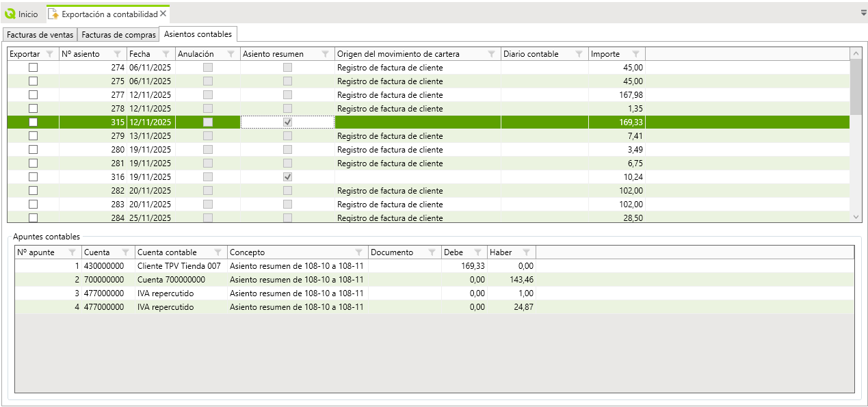The height and width of the screenshot is (407, 868).
Task: Filter the Anulación column
Action: pos(231,54)
